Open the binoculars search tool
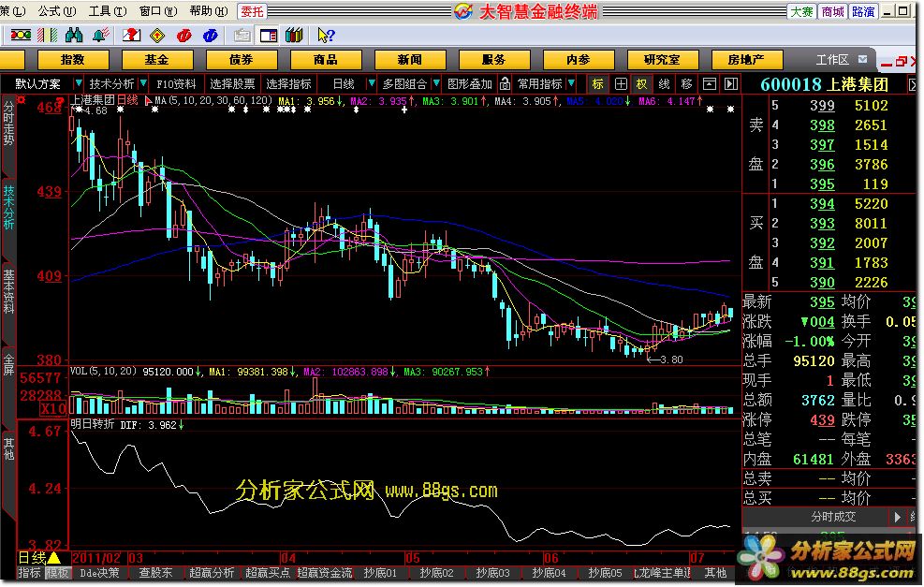This screenshot has width=924, height=587. pos(74,36)
